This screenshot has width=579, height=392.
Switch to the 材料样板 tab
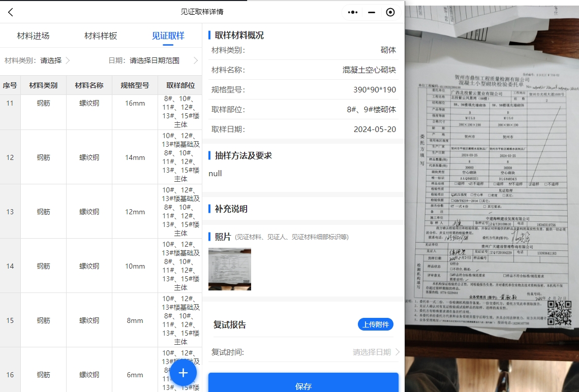click(x=101, y=36)
